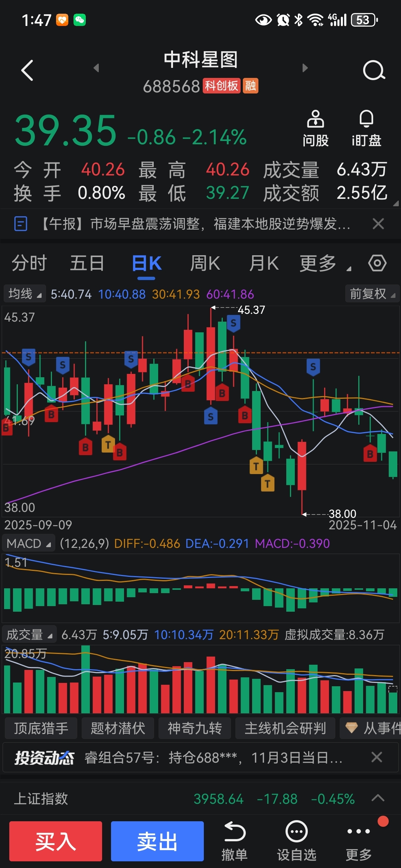Tap the latest B buy marker near November
The width and height of the screenshot is (401, 868).
(370, 454)
